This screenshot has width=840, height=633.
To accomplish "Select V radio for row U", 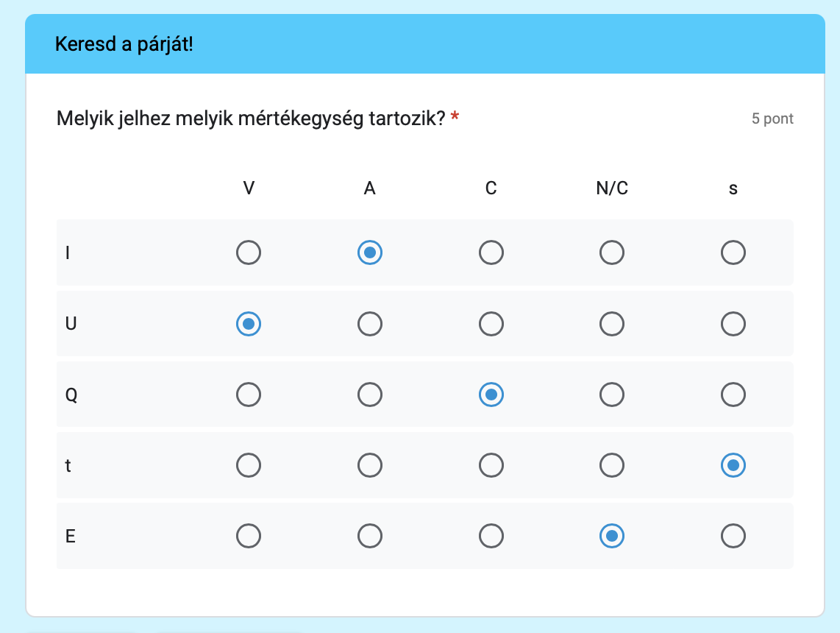I will pyautogui.click(x=249, y=324).
